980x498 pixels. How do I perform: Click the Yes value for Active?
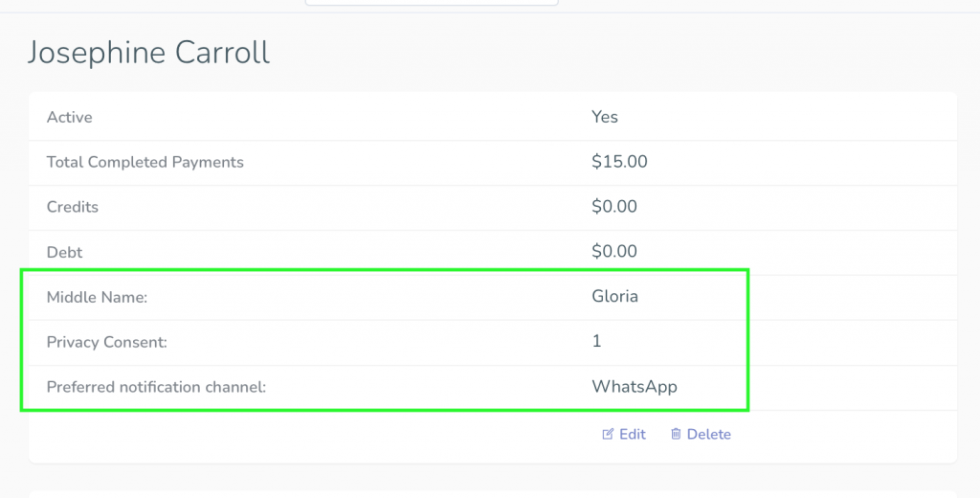click(x=605, y=117)
